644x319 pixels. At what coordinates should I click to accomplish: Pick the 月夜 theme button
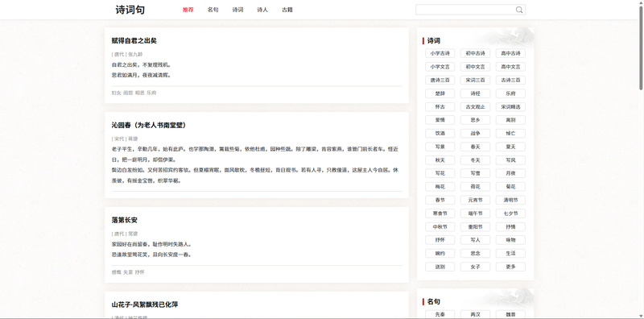[510, 173]
